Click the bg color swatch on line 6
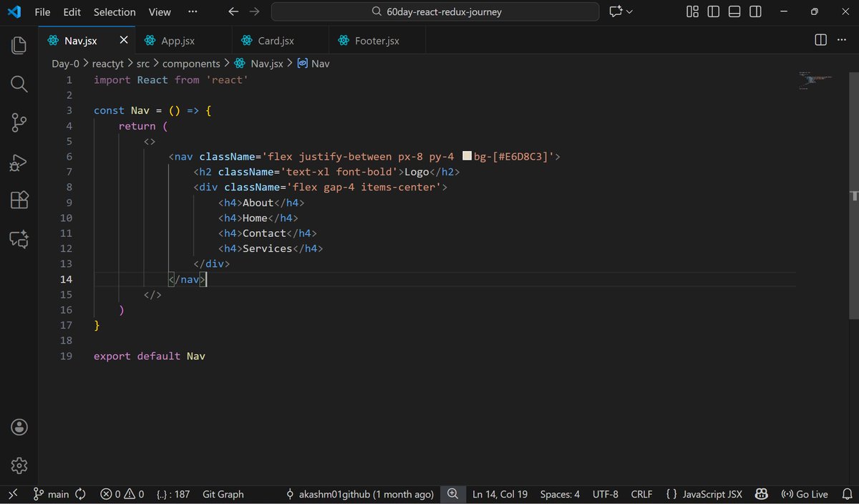 [466, 156]
